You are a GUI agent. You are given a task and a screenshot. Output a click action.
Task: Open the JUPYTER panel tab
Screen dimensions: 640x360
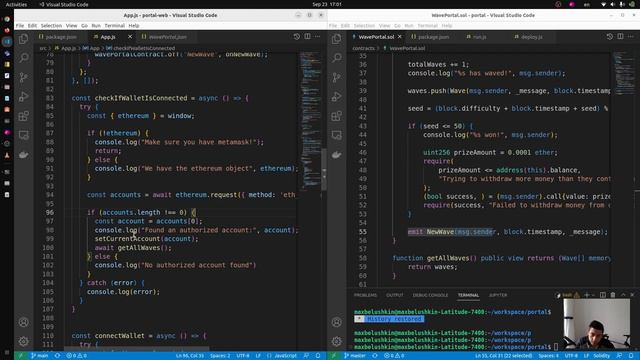tap(498, 295)
